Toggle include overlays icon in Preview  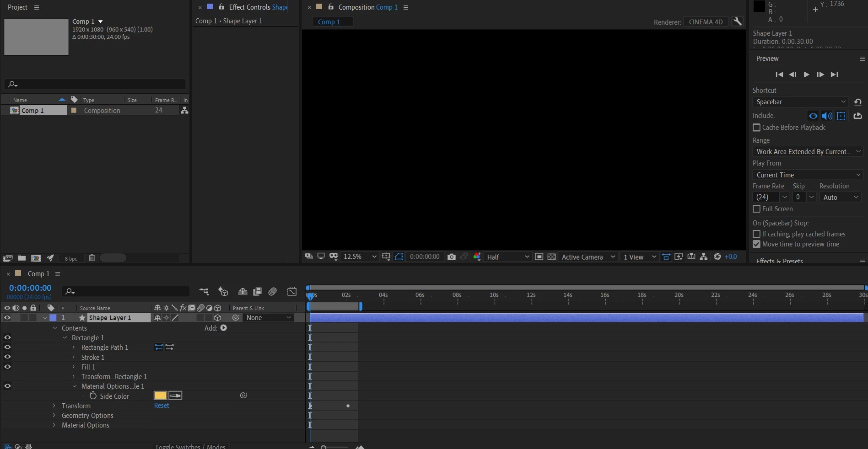coord(841,116)
